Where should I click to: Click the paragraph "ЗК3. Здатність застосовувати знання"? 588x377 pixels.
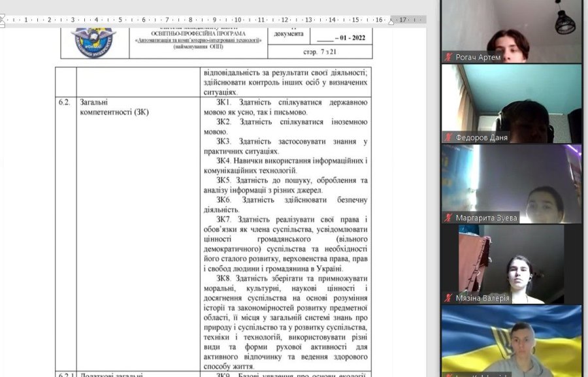coord(286,146)
